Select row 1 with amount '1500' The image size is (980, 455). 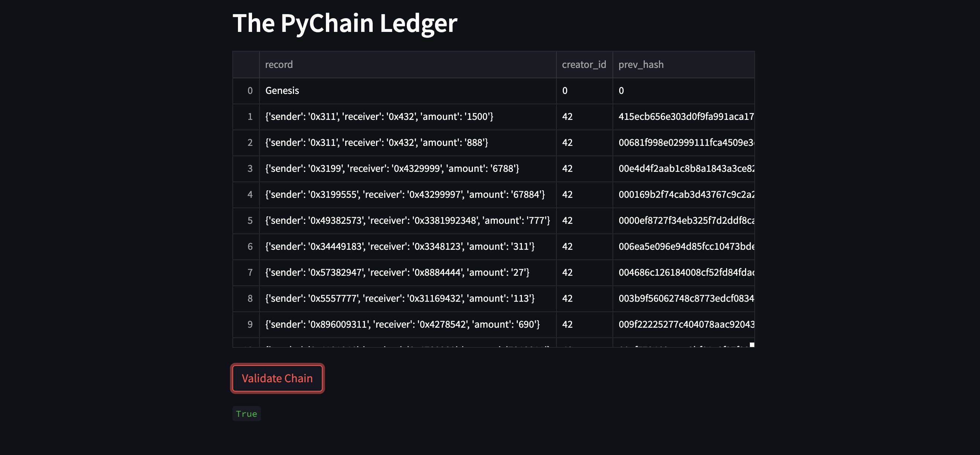pyautogui.click(x=379, y=117)
